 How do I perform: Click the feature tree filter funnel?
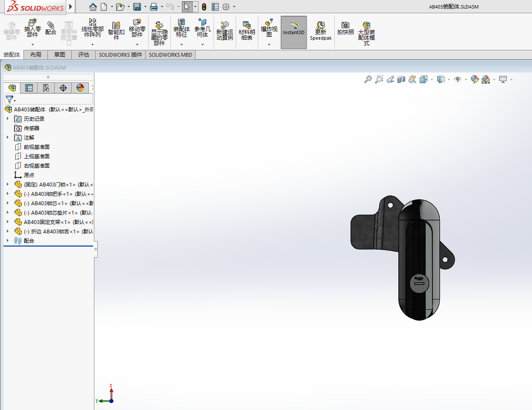pyautogui.click(x=10, y=99)
